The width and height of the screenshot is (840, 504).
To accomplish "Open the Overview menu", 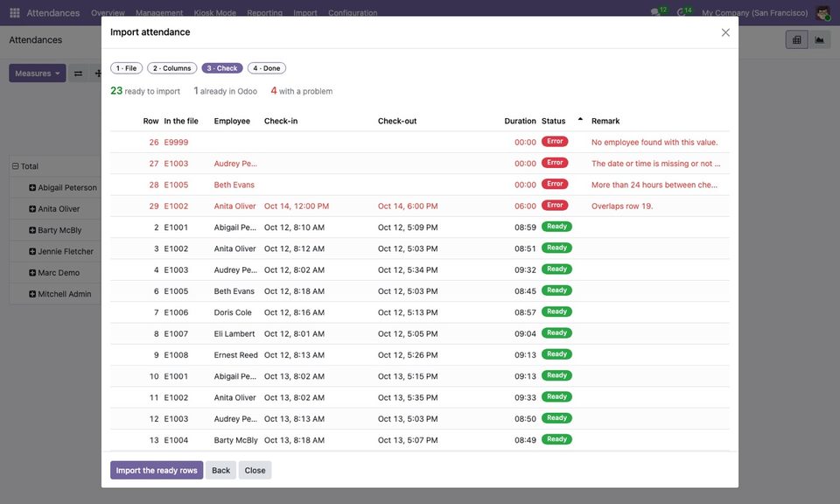I will pyautogui.click(x=108, y=13).
